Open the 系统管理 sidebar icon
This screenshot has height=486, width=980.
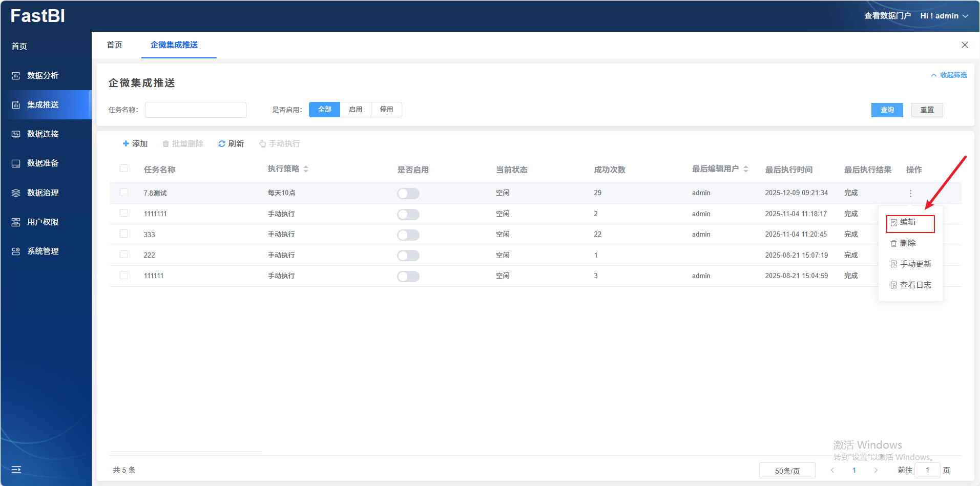[16, 251]
